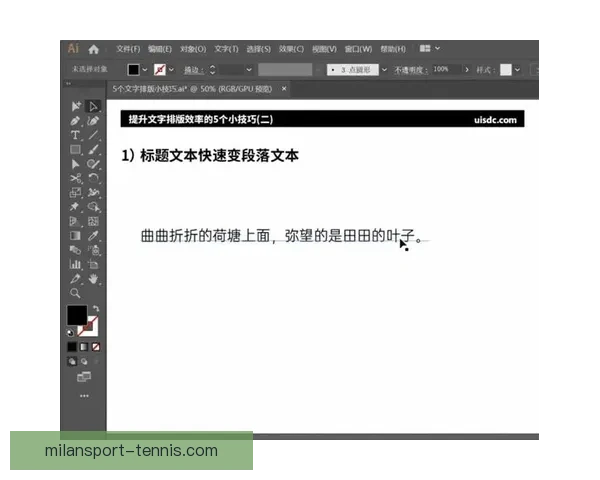Select the Line Segment tool
This screenshot has height=480, width=600.
pyautogui.click(x=93, y=135)
